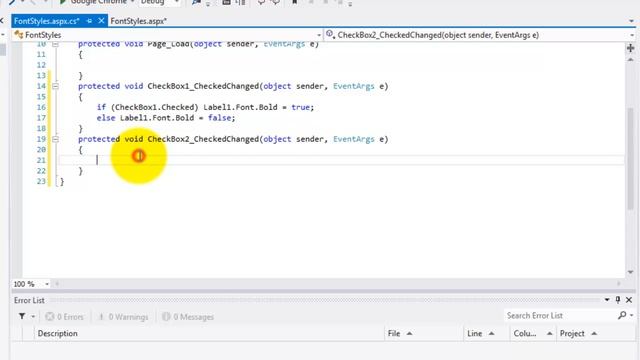Click line number 16 in the gutter
The width and height of the screenshot is (640, 360).
[x=41, y=107]
